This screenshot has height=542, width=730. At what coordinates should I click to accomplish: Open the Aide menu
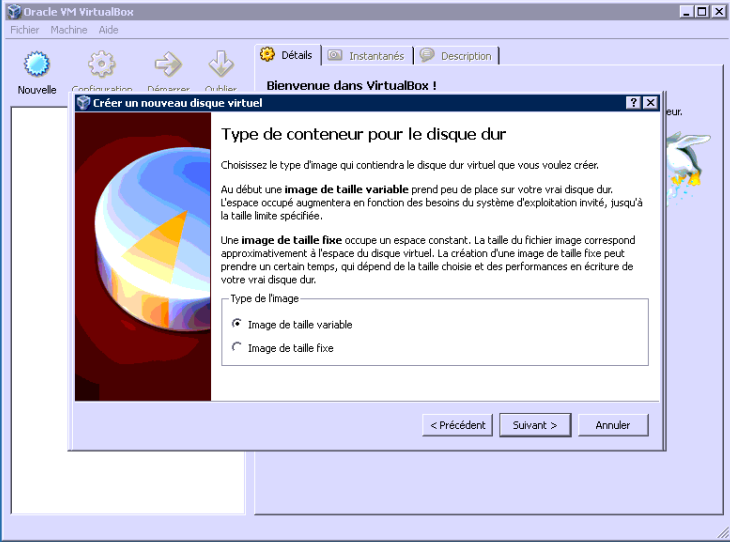[108, 30]
